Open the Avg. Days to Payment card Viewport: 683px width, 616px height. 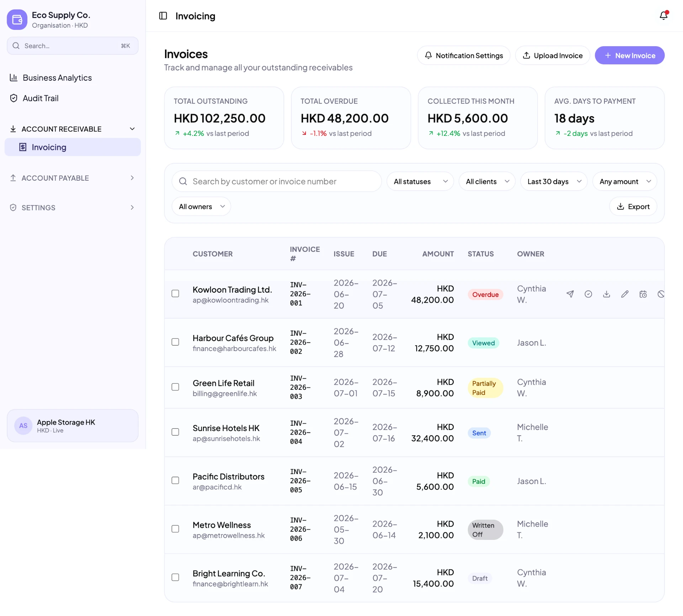(605, 118)
